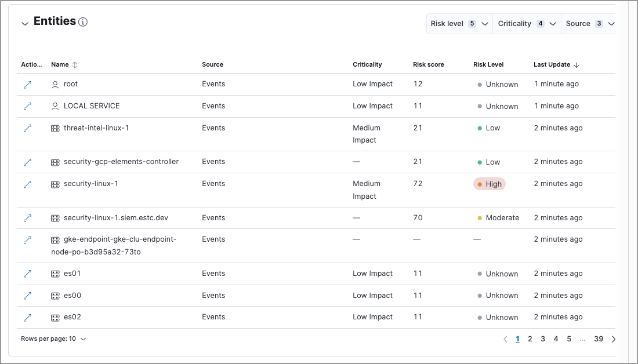Open the Risk level filter dropdown

[x=459, y=23]
